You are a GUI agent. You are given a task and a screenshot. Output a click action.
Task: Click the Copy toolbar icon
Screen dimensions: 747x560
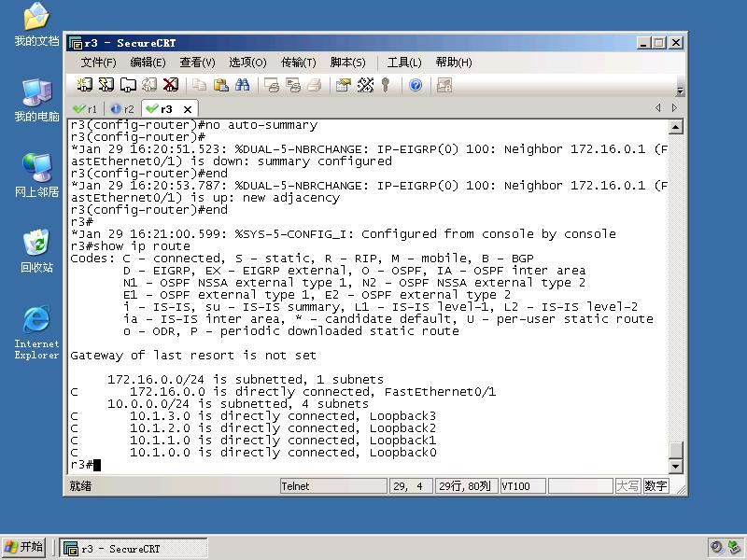[x=199, y=85]
